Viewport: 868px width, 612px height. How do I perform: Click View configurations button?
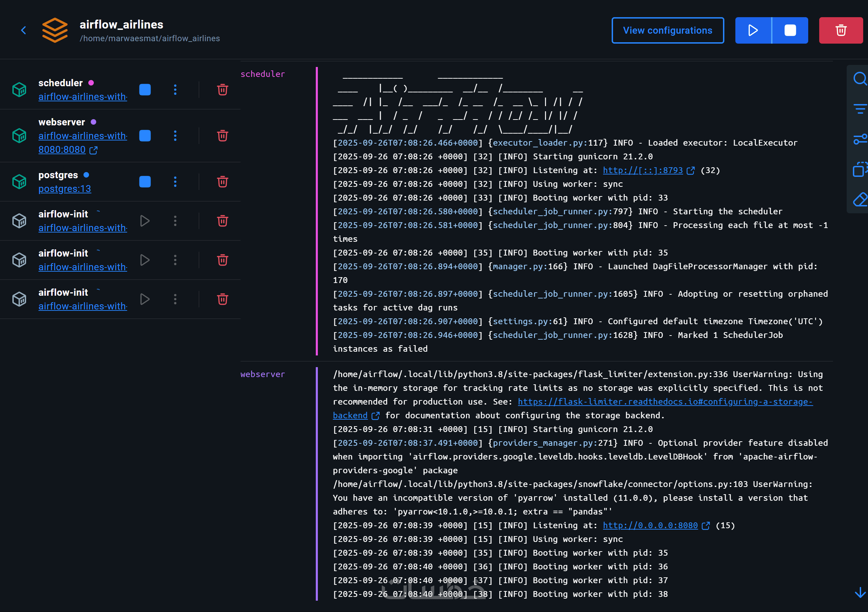667,30
